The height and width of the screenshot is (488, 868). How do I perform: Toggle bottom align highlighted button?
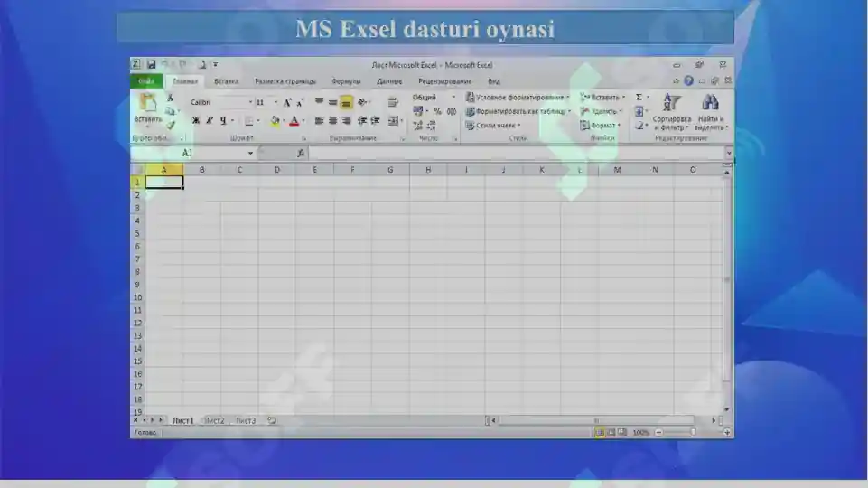[x=346, y=102]
